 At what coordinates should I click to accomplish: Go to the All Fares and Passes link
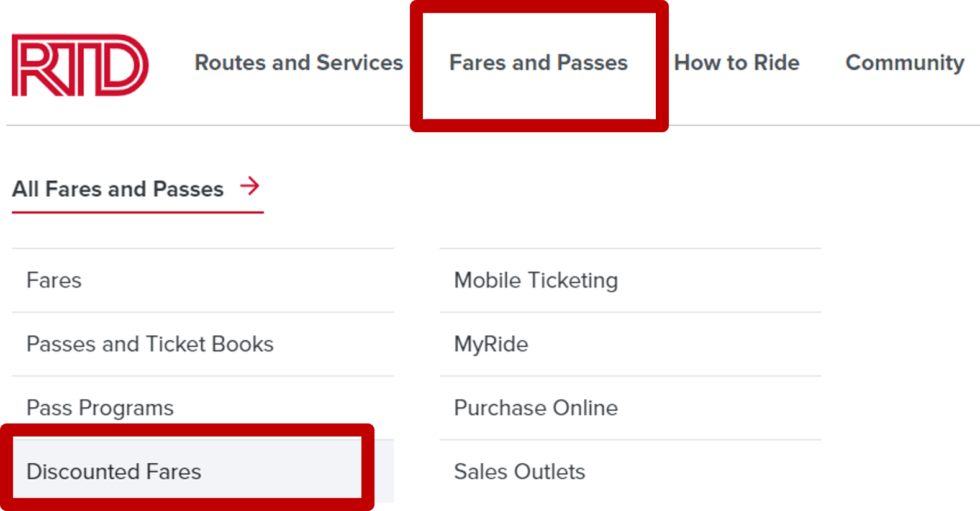[118, 189]
